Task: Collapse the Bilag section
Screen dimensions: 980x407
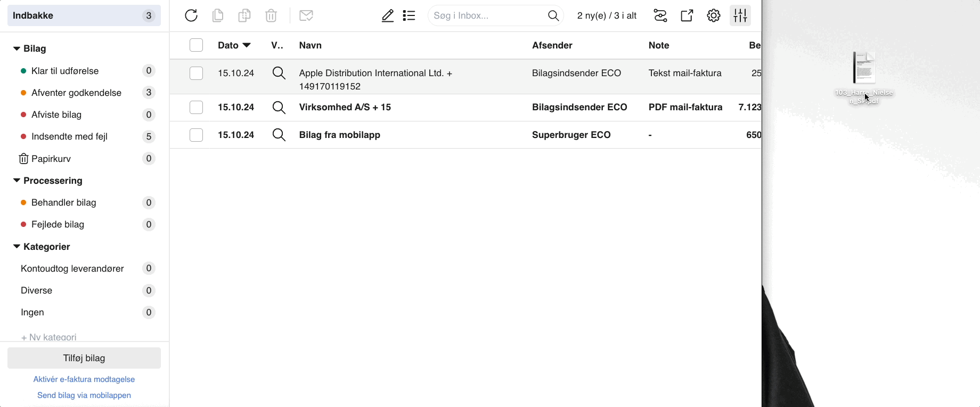Action: tap(17, 48)
